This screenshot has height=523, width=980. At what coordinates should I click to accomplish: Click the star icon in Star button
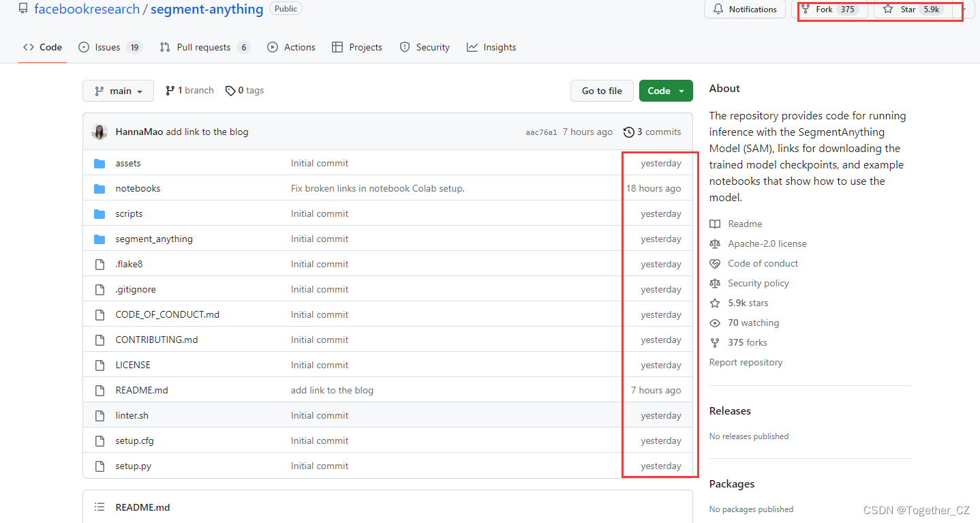(888, 10)
